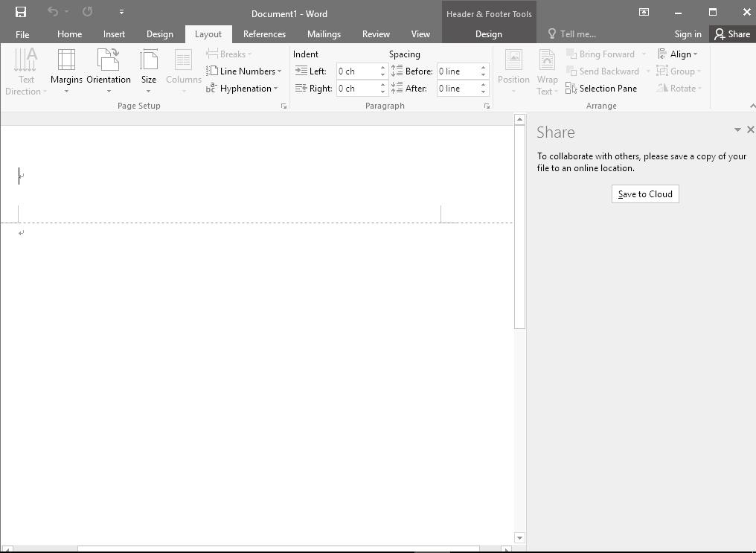Click the Redo/Repeat icon

coord(87,12)
